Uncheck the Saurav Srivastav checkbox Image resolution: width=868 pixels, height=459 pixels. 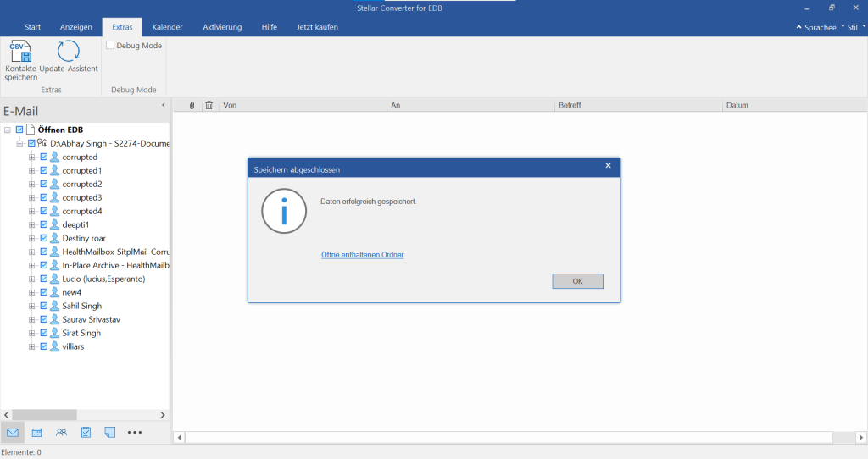coord(44,319)
